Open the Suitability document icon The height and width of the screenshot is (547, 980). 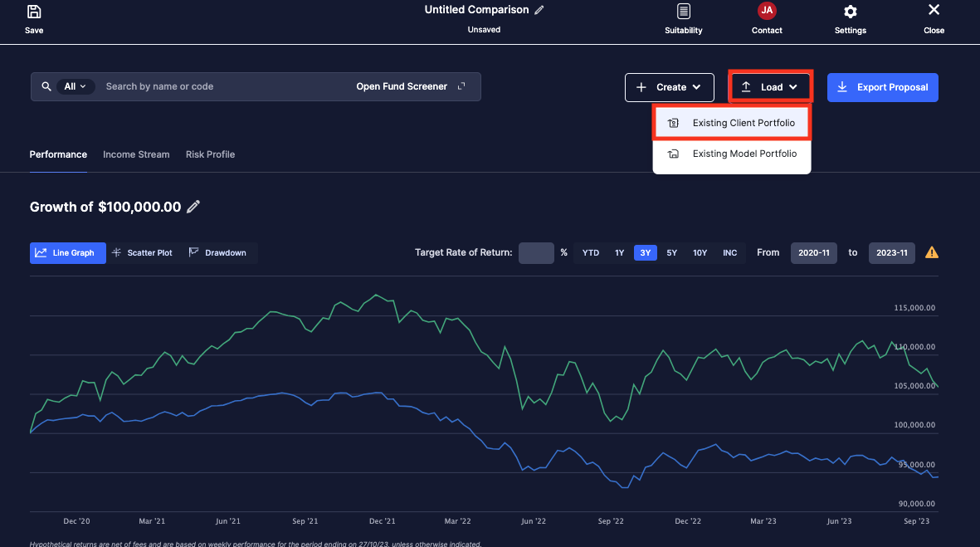pyautogui.click(x=683, y=12)
